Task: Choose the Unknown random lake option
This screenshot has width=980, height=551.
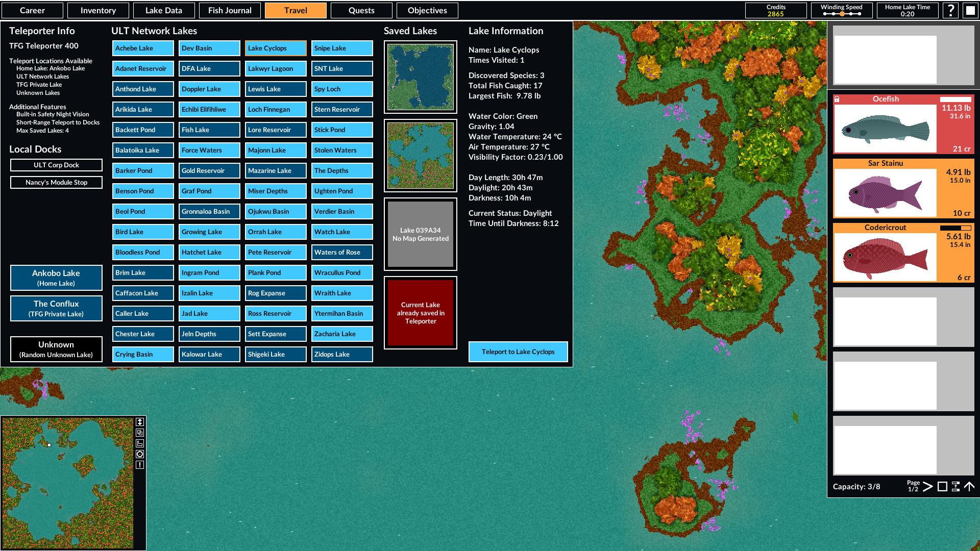Action: click(56, 349)
